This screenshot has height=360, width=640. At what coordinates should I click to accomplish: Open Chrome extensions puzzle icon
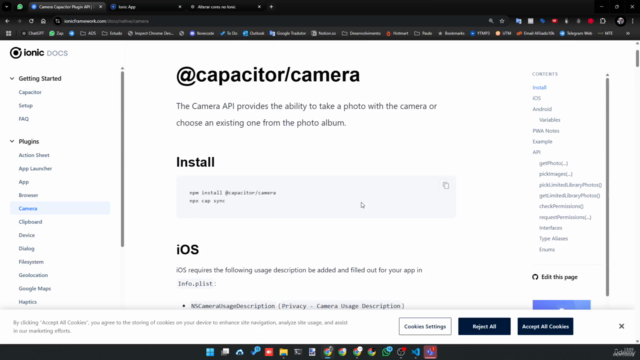(603, 21)
